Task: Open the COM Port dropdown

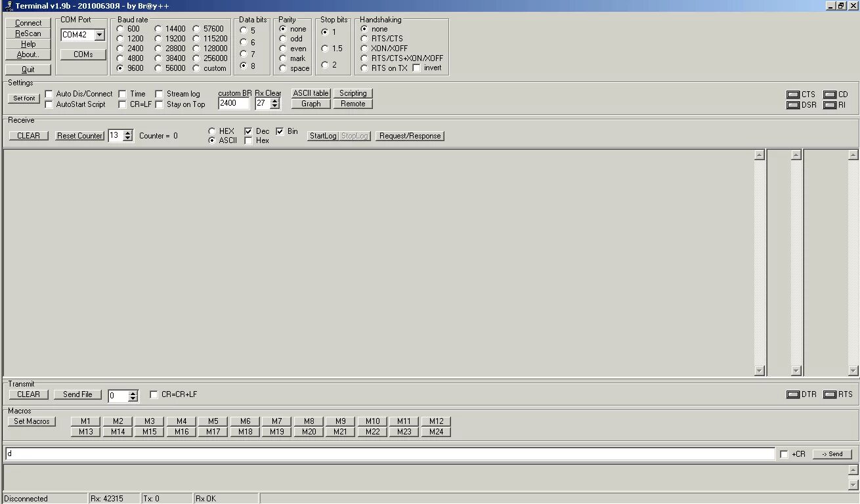Action: pyautogui.click(x=99, y=35)
